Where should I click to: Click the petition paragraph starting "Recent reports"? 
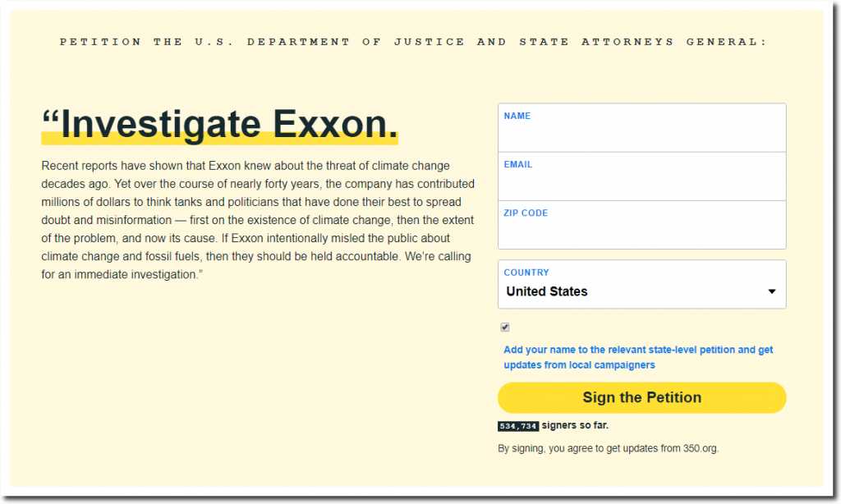click(258, 220)
